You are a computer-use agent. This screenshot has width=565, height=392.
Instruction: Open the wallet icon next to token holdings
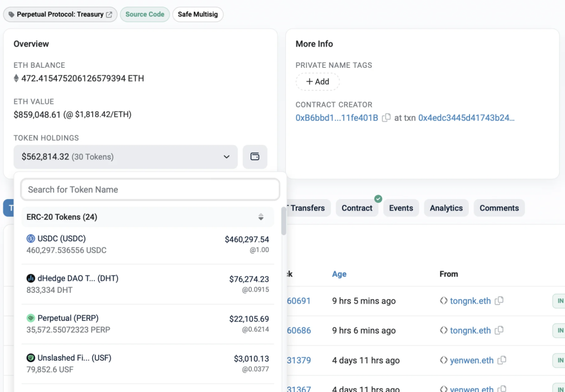pyautogui.click(x=255, y=157)
